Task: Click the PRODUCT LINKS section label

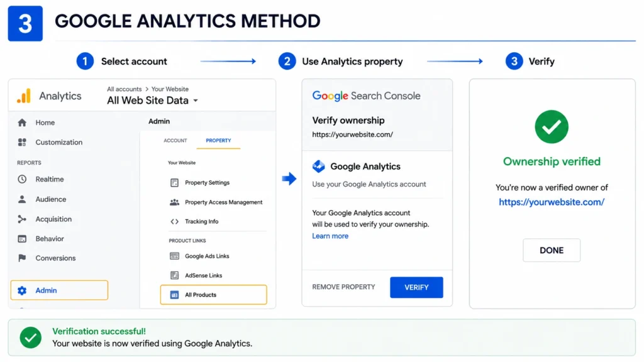Action: pos(187,241)
